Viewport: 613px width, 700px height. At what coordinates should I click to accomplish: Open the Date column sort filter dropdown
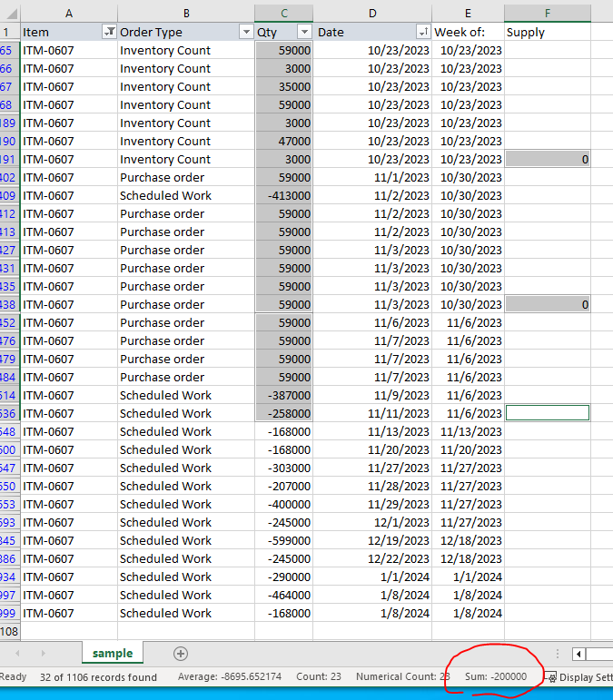[x=423, y=32]
